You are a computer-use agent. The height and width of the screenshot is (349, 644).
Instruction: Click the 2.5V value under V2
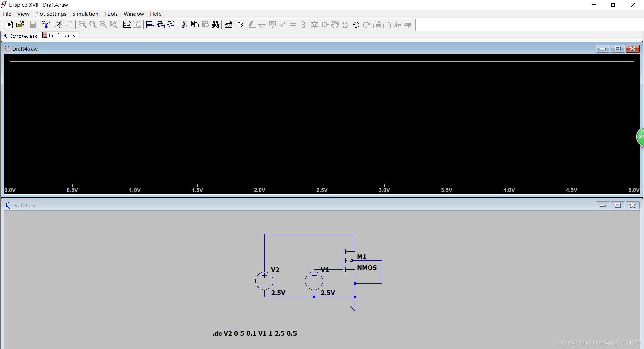(x=278, y=293)
